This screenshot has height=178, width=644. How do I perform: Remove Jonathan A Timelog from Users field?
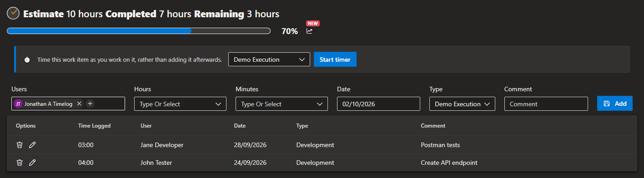pyautogui.click(x=79, y=104)
